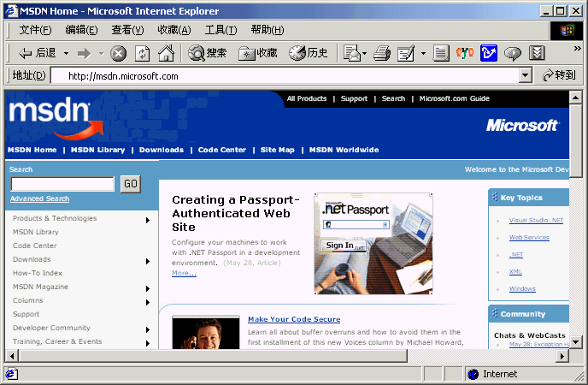Open the address bar dropdown list

coord(526,76)
